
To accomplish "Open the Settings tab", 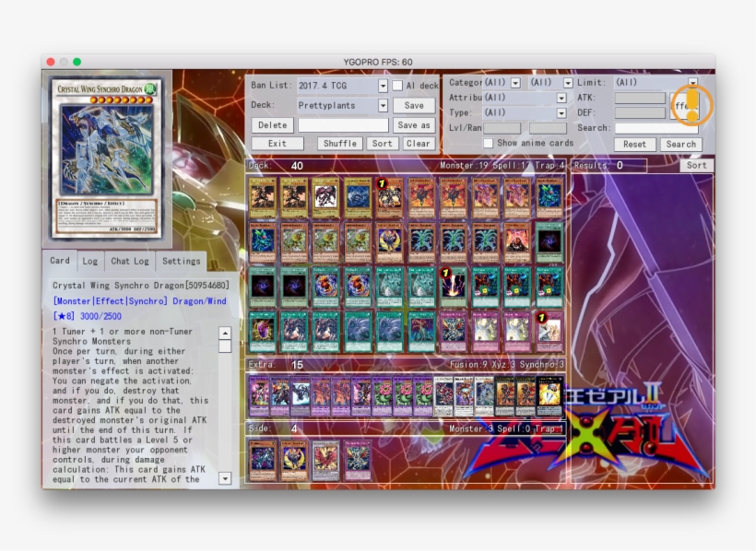I will click(x=182, y=262).
